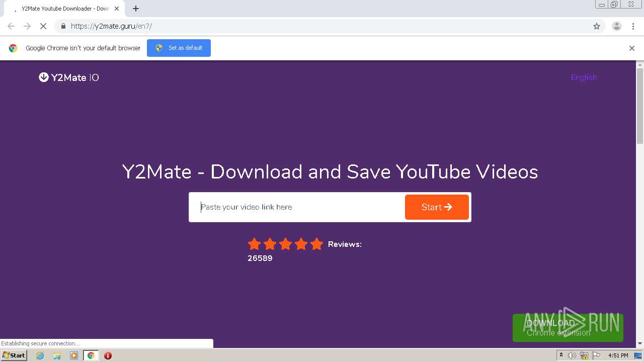
Task: View site security lock info
Action: coord(63,26)
